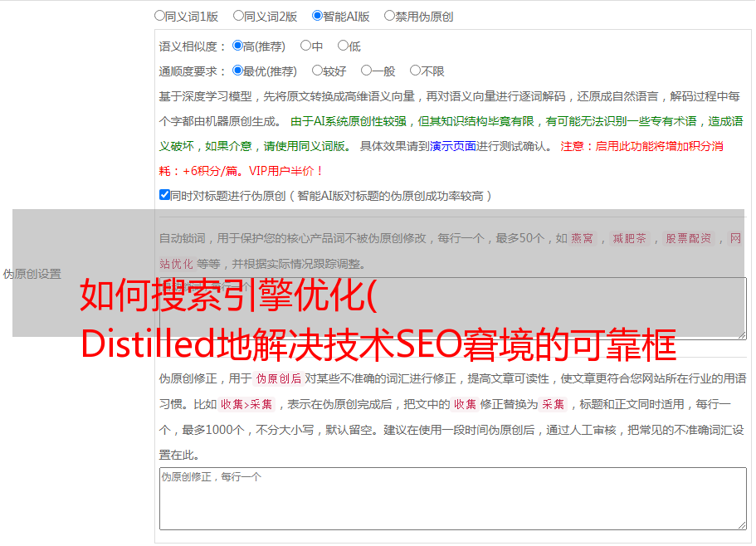Set 通顺度要求 to 较好
The image size is (756, 546).
(x=317, y=71)
